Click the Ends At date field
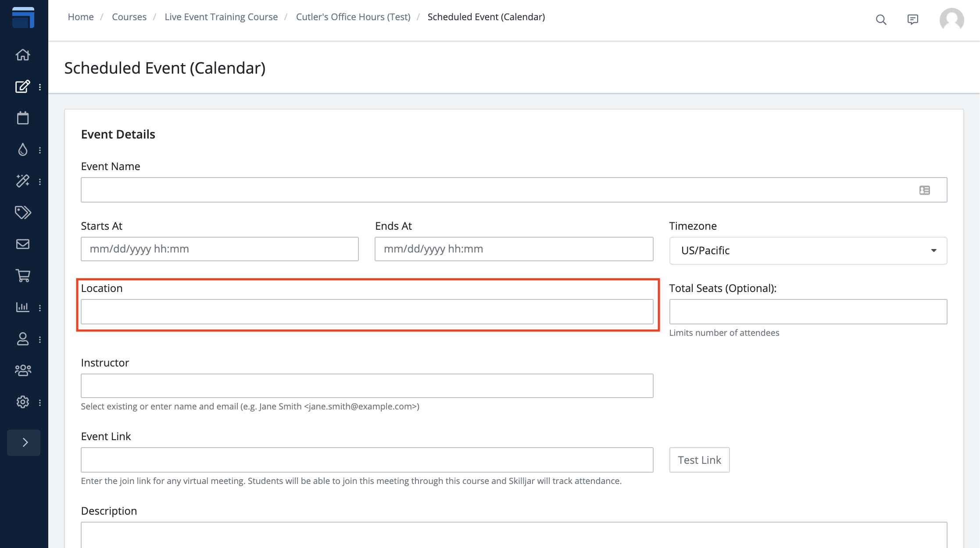This screenshot has width=980, height=548. point(514,249)
